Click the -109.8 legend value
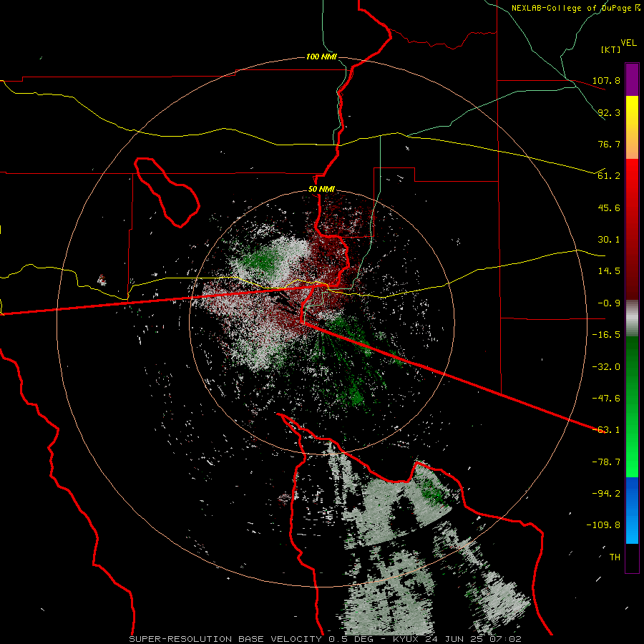The height and width of the screenshot is (644, 644). point(603,525)
